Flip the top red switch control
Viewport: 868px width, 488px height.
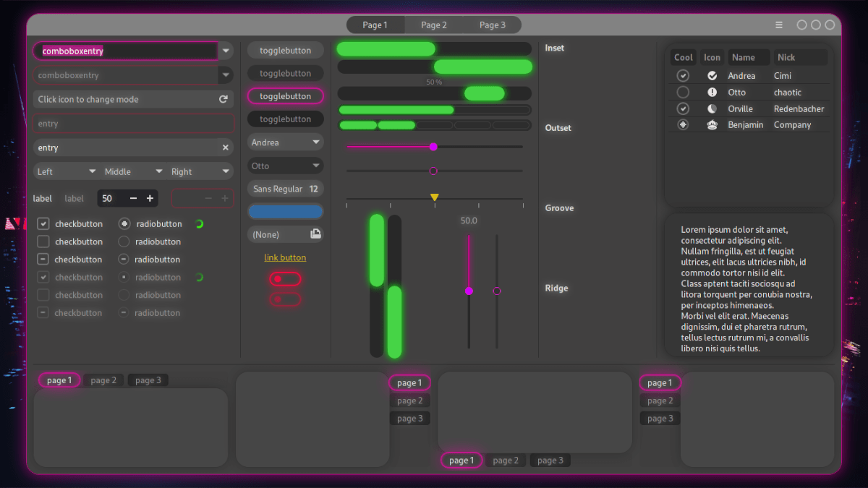click(x=285, y=278)
